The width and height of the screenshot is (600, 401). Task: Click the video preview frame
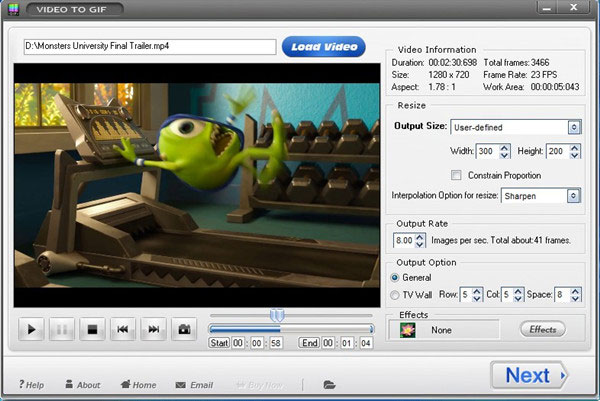(197, 185)
